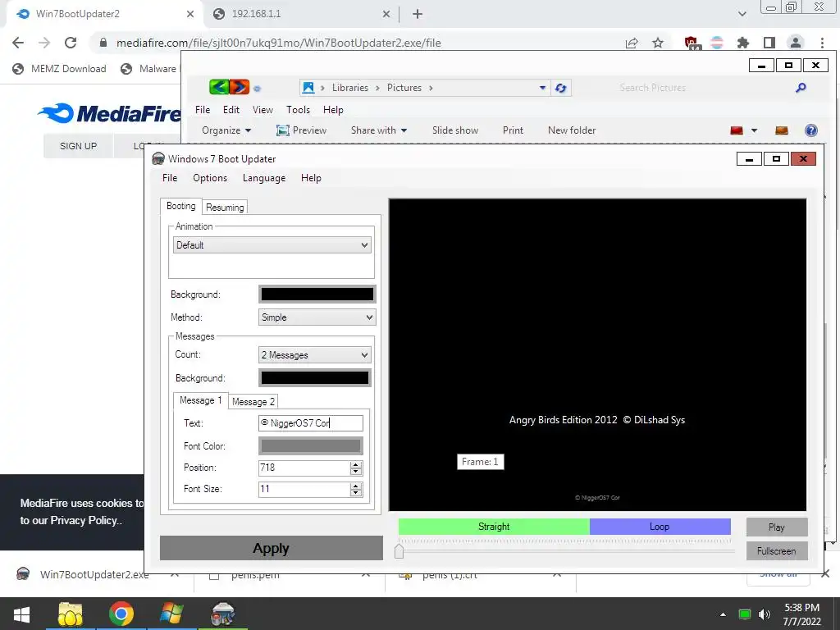Click the Message 1 Text field
840x630 pixels.
pos(311,423)
